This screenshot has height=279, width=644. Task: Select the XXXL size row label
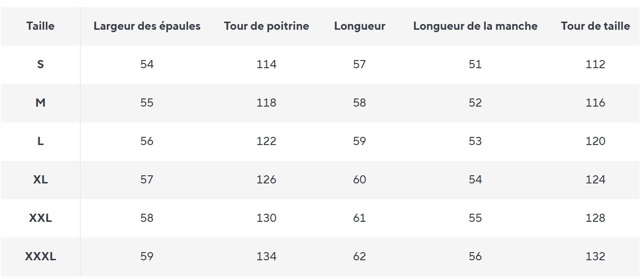(x=40, y=256)
